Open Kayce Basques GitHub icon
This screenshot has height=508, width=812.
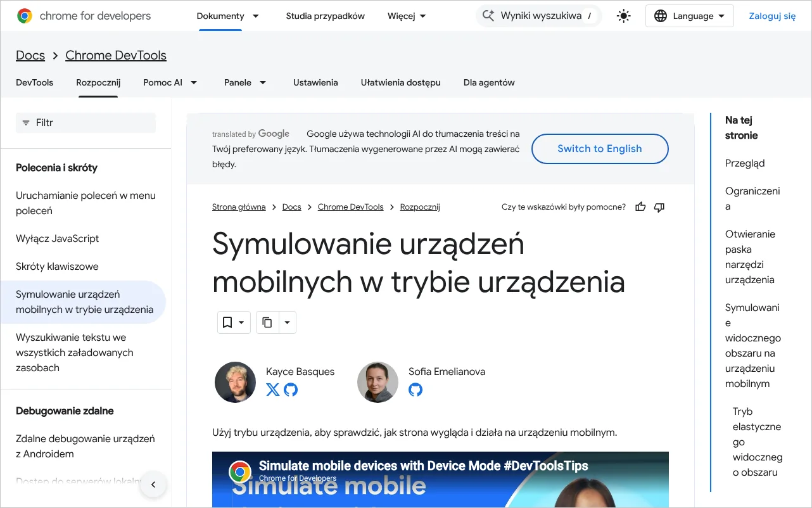tap(291, 390)
